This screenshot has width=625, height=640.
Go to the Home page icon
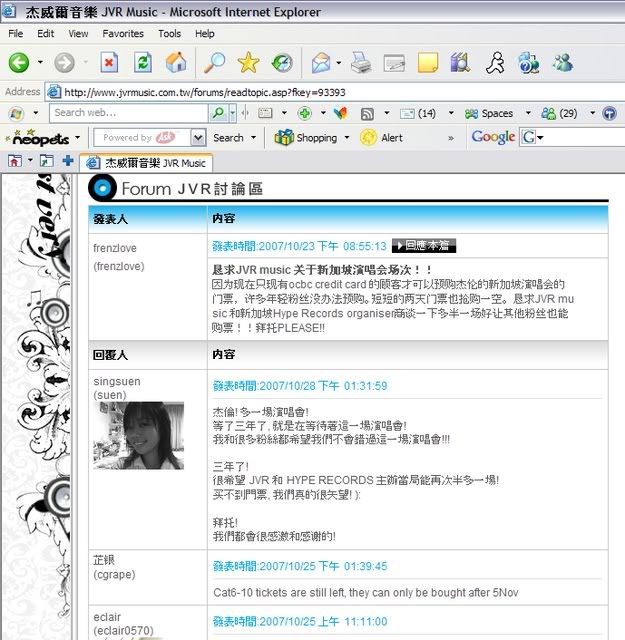[176, 62]
